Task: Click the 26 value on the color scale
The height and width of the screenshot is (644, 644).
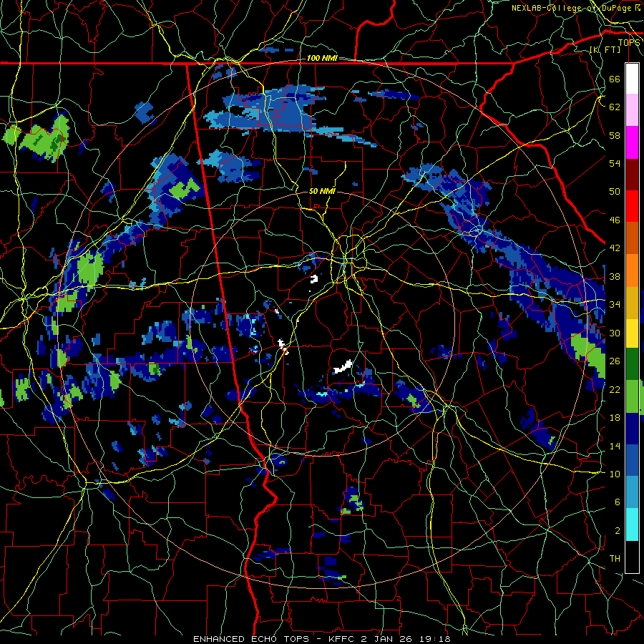Action: [x=615, y=361]
